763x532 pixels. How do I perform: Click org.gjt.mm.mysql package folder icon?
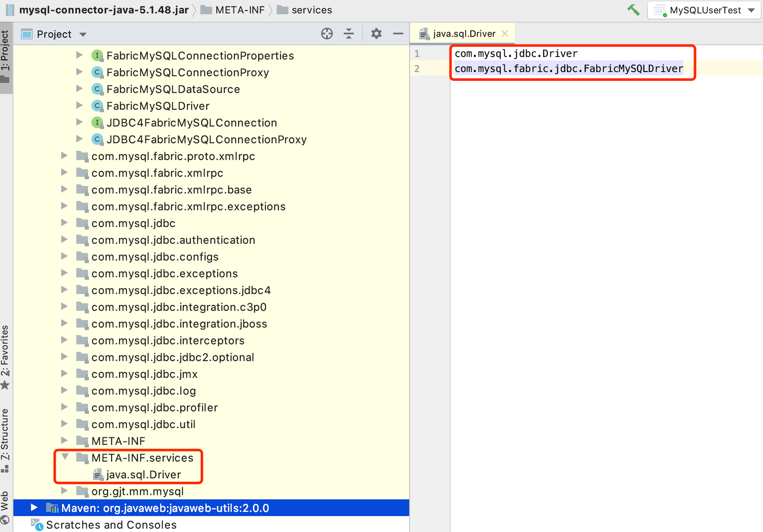(82, 491)
